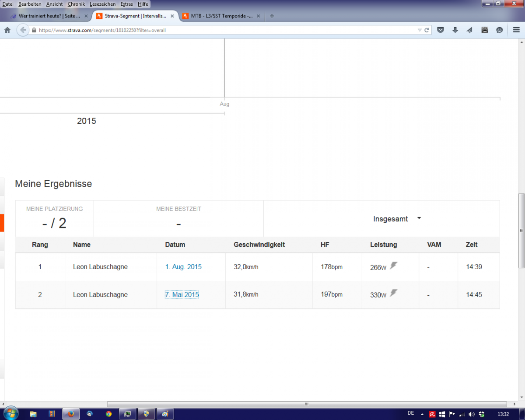Open the Firefox downloads arrow
The image size is (525, 420).
(x=455, y=30)
